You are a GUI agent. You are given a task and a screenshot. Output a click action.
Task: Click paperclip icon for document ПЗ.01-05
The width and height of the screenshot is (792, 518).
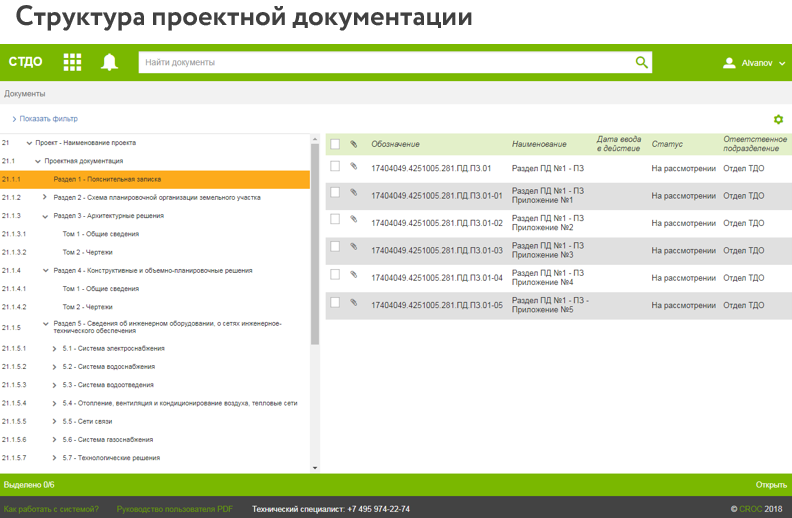[354, 302]
